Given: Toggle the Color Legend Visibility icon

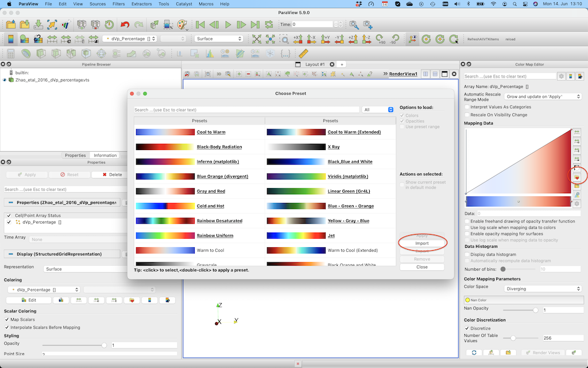Looking at the screenshot, I should [11, 39].
